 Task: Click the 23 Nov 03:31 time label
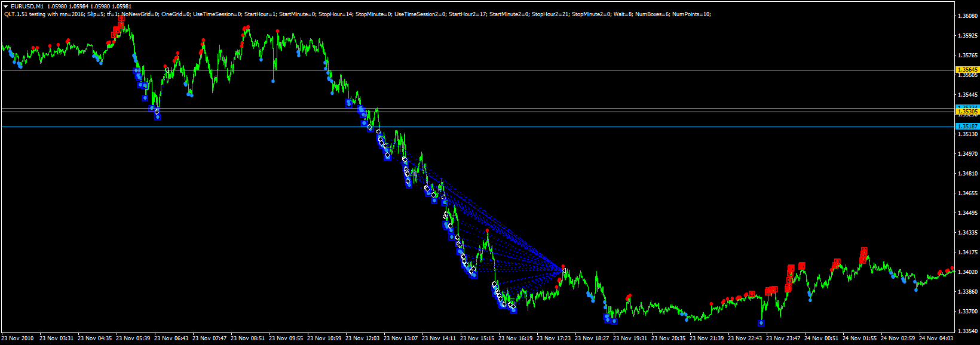click(57, 338)
